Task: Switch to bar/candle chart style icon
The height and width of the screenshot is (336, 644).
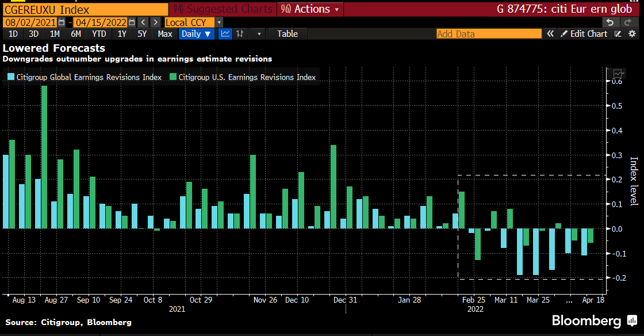Action: [x=240, y=34]
